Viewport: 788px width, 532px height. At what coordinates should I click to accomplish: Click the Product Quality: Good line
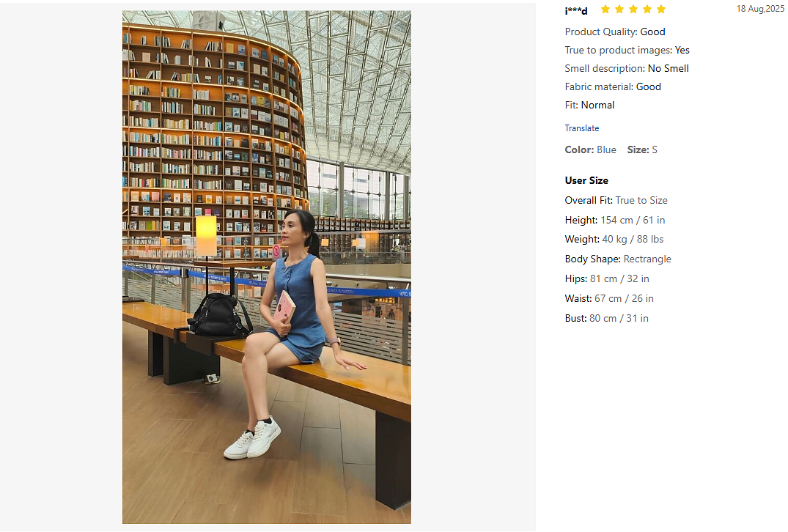(614, 32)
